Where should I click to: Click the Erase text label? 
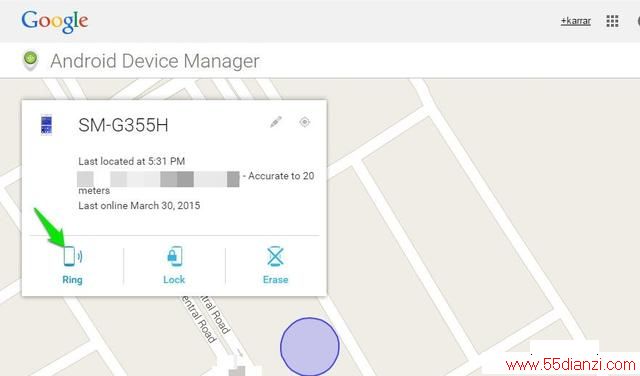click(276, 280)
